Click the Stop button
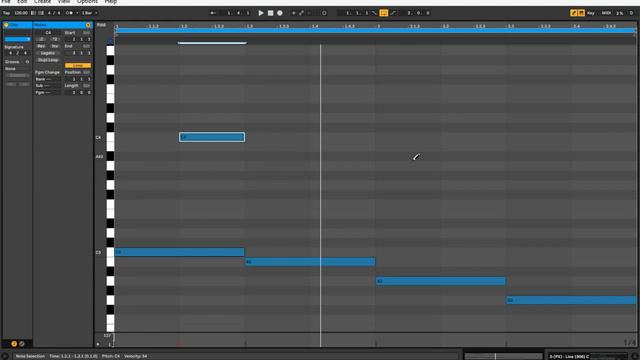The height and width of the screenshot is (360, 640). (270, 13)
